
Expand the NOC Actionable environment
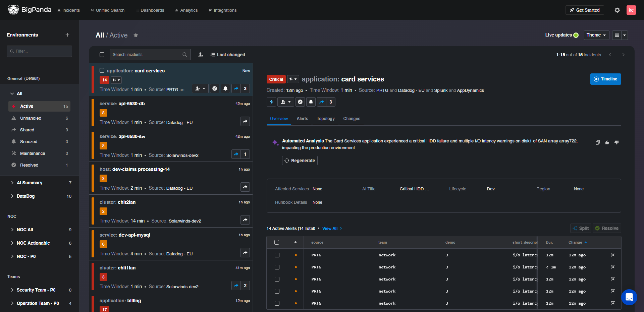click(12, 243)
